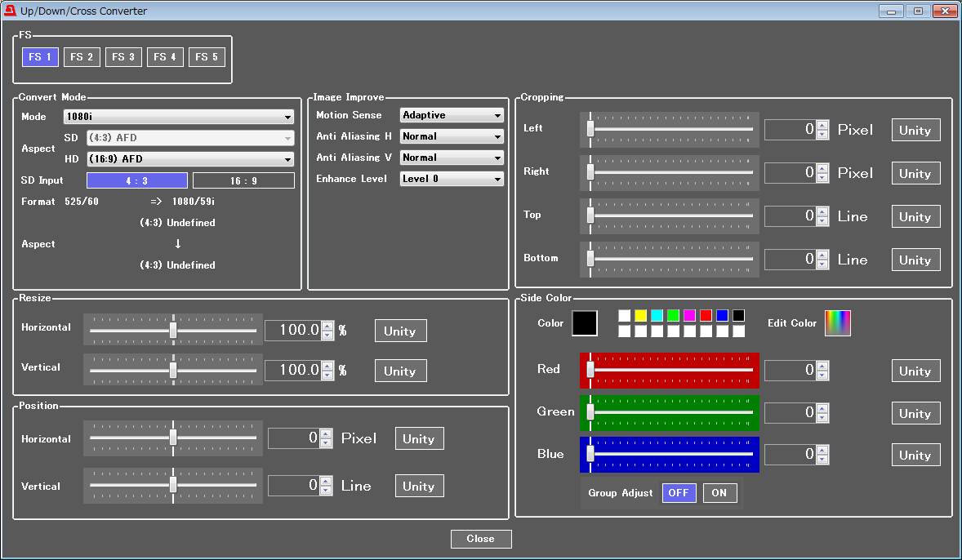Select the red preset color swatch
Screen dimensions: 962x560
pos(706,315)
